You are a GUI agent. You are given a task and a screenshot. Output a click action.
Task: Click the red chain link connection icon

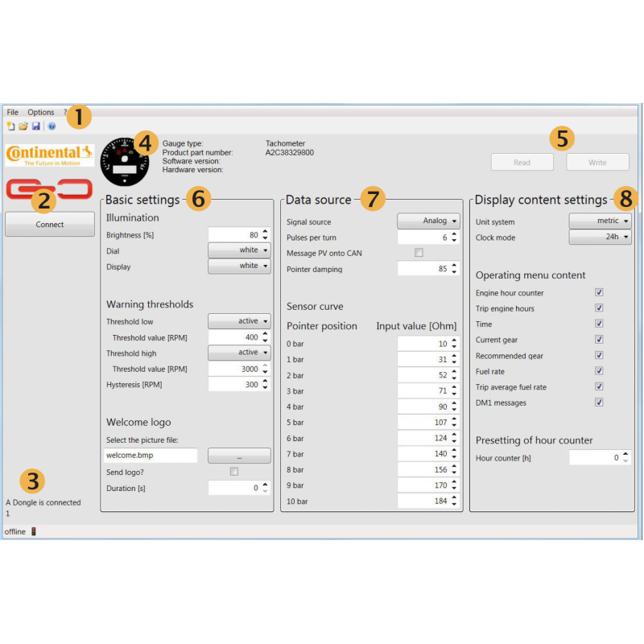[49, 189]
